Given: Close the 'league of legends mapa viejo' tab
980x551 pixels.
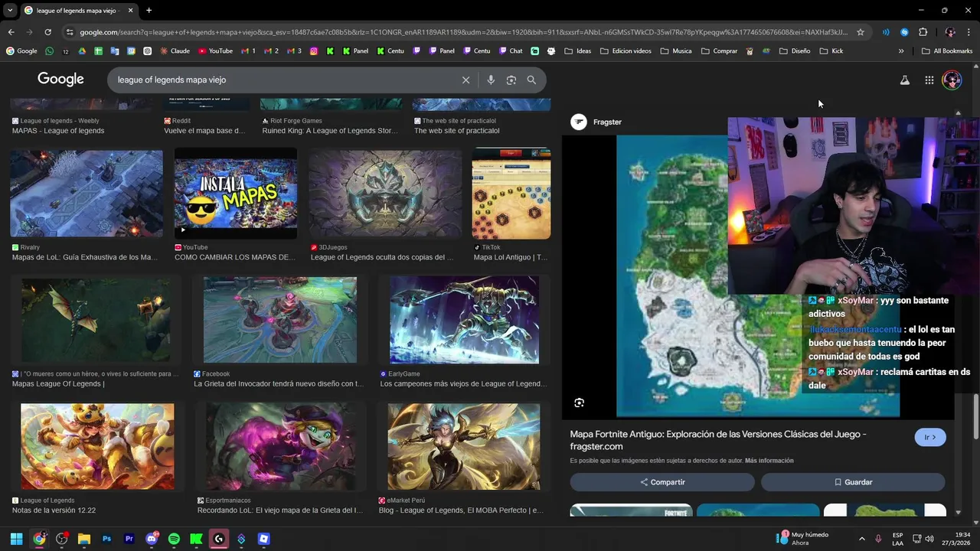Looking at the screenshot, I should point(130,10).
